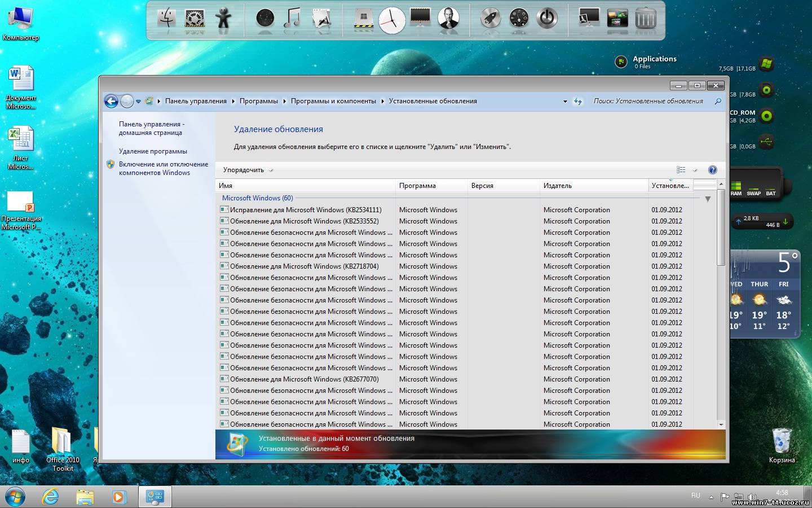Click the scrollbar down arrow
The width and height of the screenshot is (812, 508).
(x=721, y=424)
